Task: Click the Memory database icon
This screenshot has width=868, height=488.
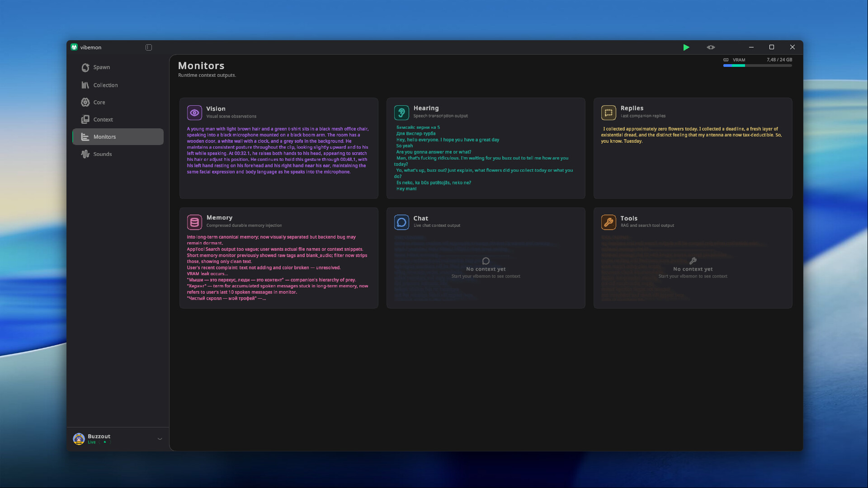Action: tap(194, 222)
